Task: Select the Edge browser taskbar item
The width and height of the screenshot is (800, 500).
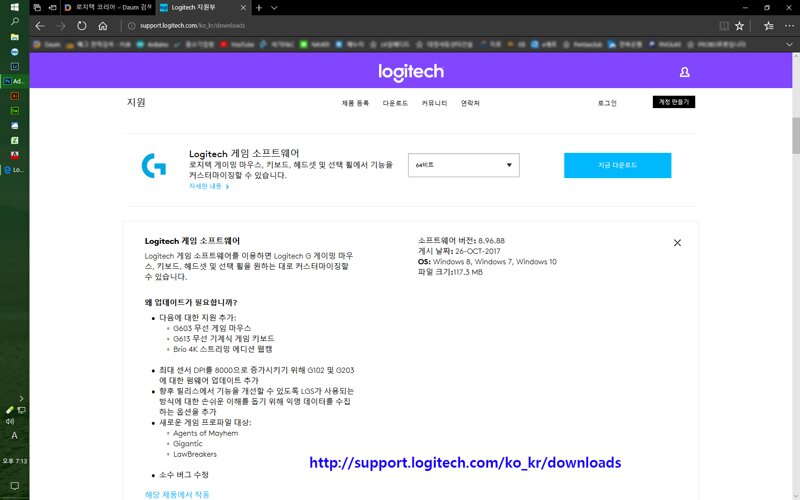Action: tap(15, 170)
